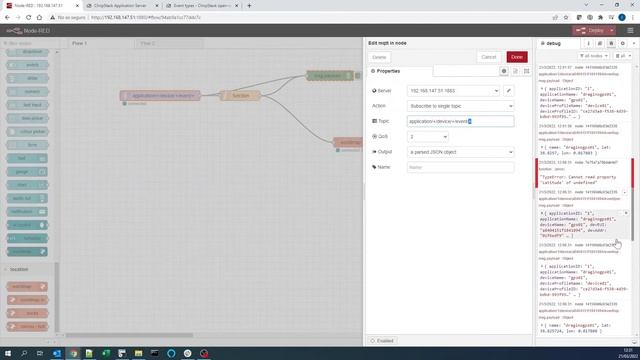Open node description document icon

(516, 71)
